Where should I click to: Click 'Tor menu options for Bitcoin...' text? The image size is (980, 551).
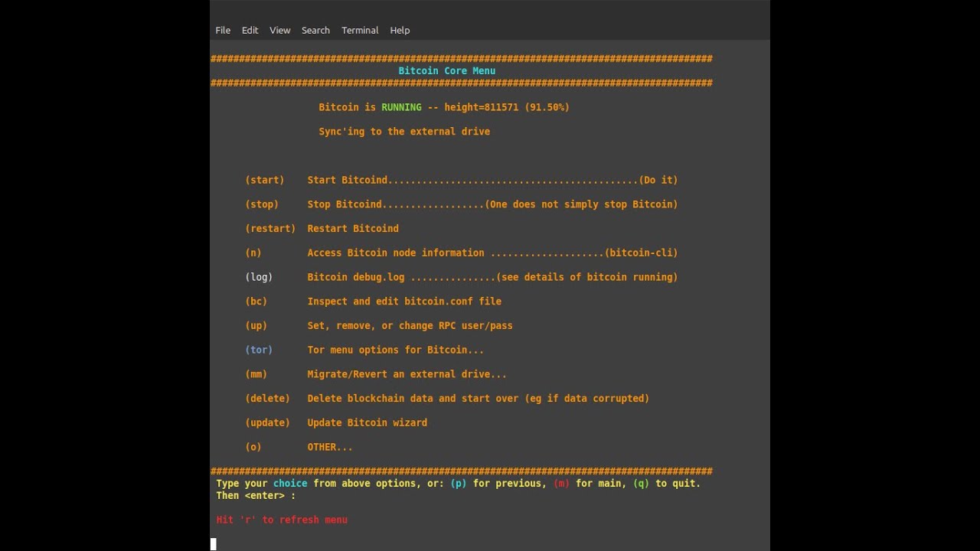pos(396,350)
